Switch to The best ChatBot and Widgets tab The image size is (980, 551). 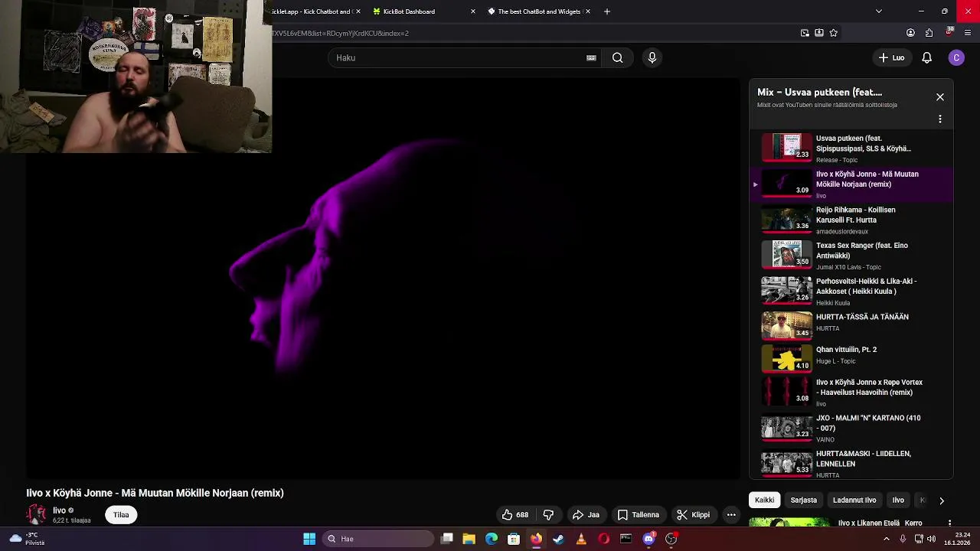[536, 11]
